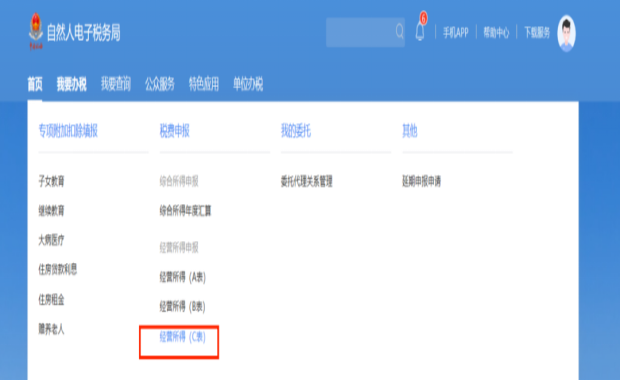
Task: Open the 公众服务 menu
Action: pos(160,84)
